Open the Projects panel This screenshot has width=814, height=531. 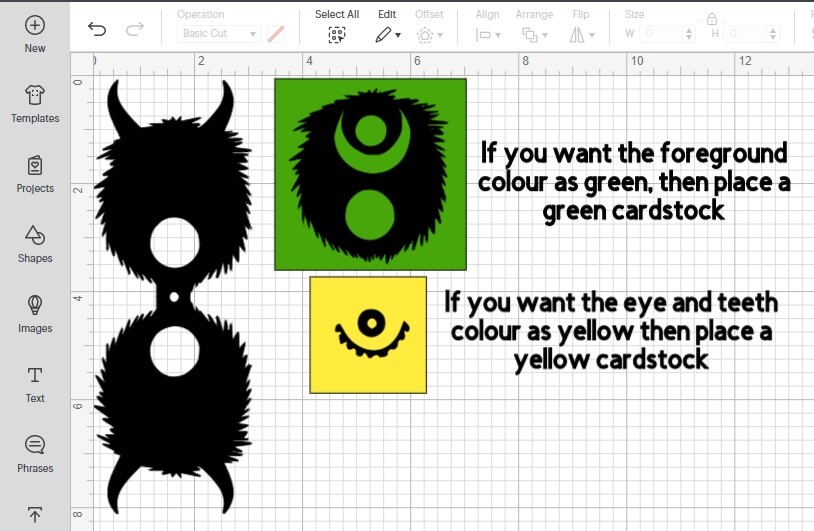tap(35, 174)
